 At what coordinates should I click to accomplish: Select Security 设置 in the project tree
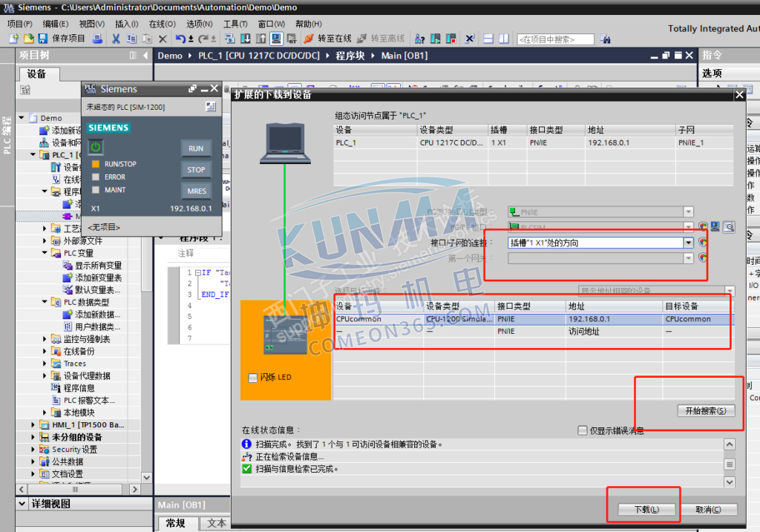click(68, 449)
